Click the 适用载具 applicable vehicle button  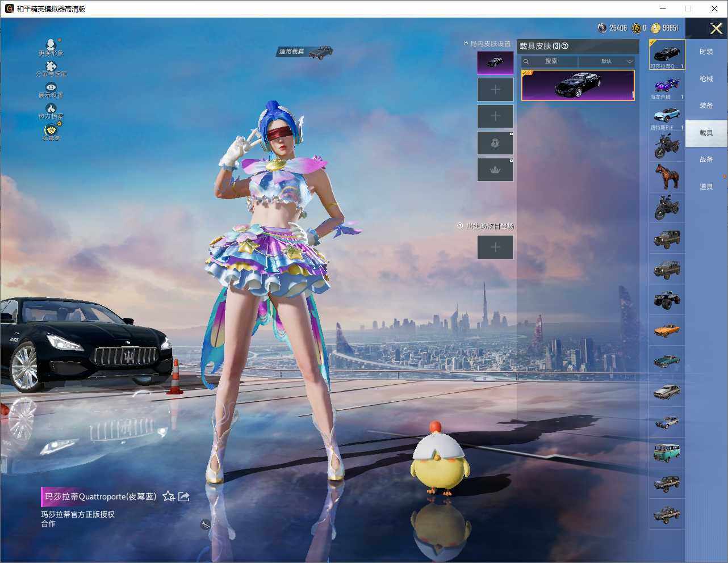click(306, 52)
